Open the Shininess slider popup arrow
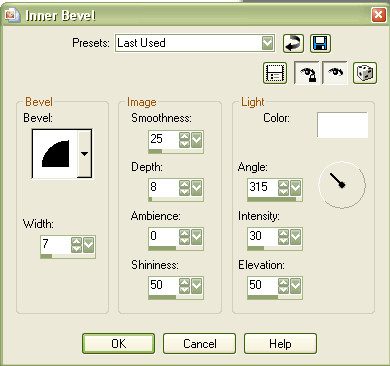The image size is (390, 366). pyautogui.click(x=196, y=286)
